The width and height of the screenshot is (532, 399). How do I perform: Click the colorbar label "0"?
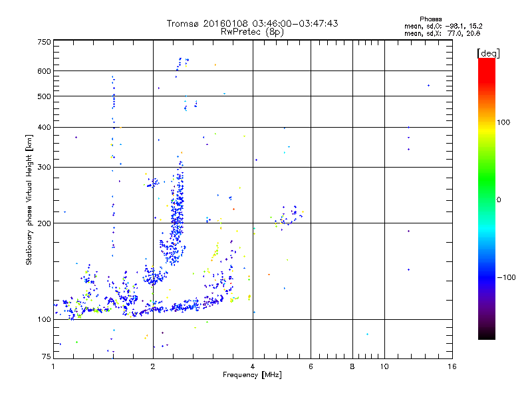pyautogui.click(x=499, y=200)
